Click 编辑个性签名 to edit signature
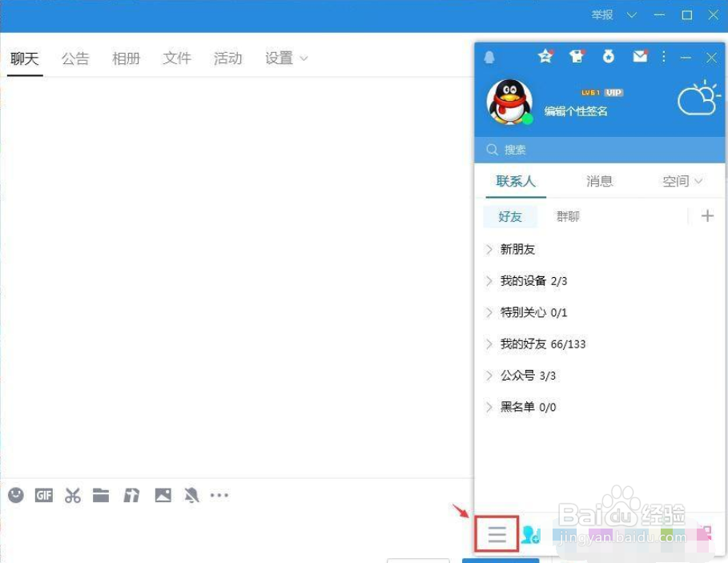 click(x=573, y=111)
